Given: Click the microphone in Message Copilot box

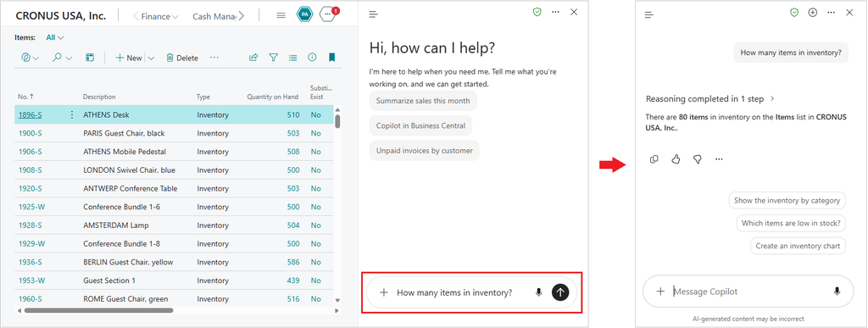Looking at the screenshot, I should (837, 292).
